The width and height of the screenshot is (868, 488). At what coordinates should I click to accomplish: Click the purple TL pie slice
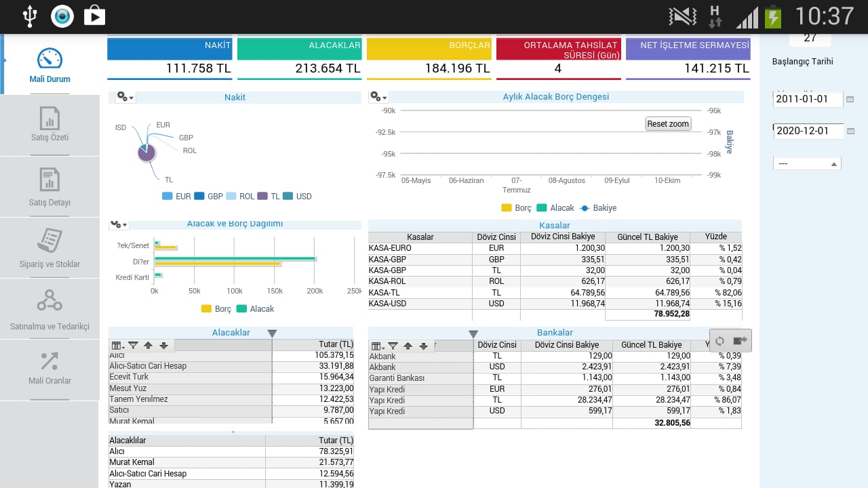(x=146, y=154)
